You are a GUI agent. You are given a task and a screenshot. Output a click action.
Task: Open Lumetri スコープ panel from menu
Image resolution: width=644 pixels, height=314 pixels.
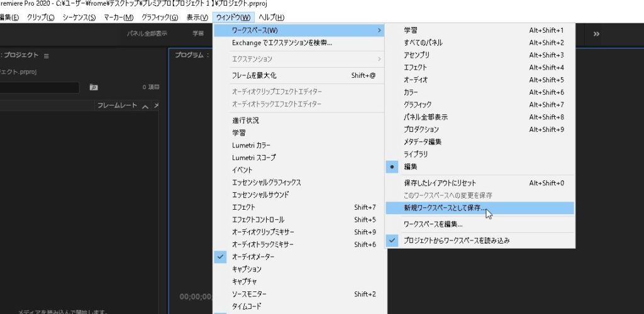coord(253,158)
